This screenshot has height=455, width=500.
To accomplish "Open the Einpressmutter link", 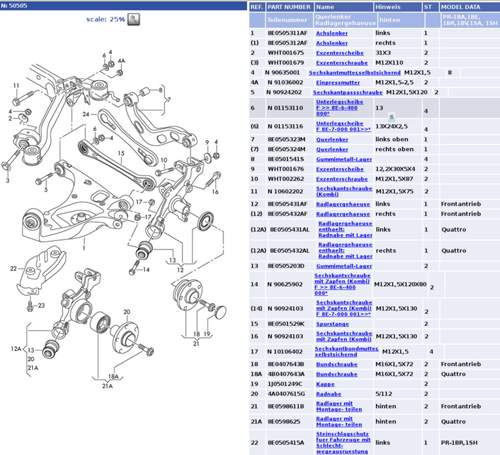I will (x=338, y=83).
